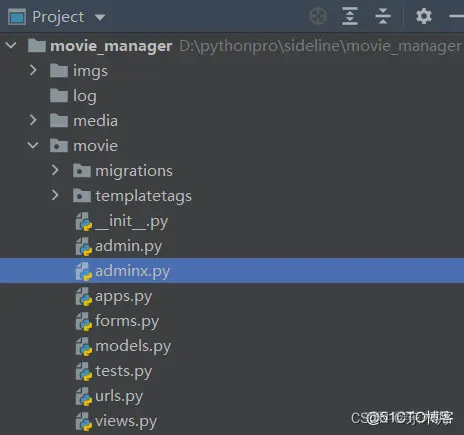This screenshot has width=464, height=435.
Task: Click the Expand All toolbar icon
Action: 350,16
